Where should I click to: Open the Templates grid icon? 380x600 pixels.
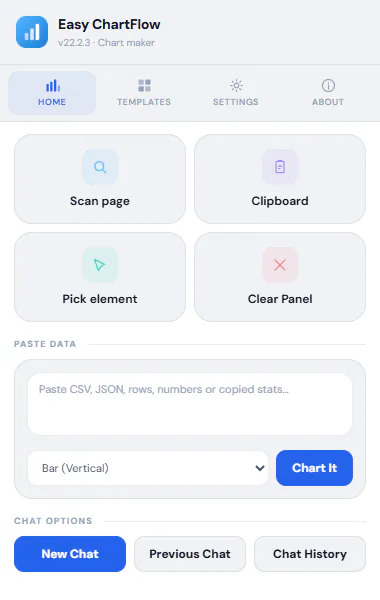[144, 86]
